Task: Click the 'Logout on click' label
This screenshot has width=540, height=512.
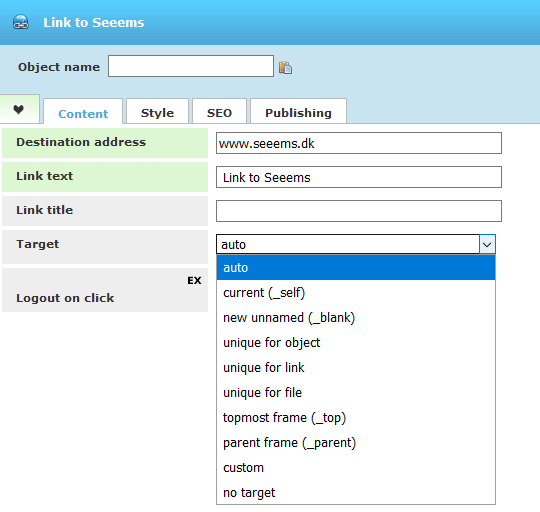Action: [x=65, y=298]
